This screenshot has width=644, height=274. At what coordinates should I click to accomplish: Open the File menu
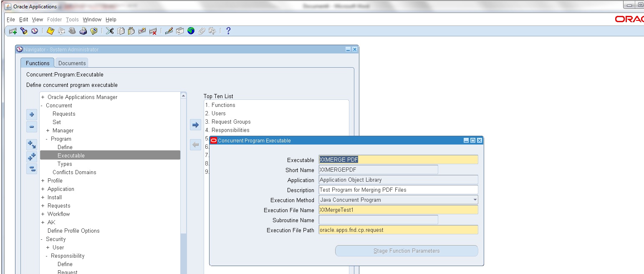click(11, 20)
